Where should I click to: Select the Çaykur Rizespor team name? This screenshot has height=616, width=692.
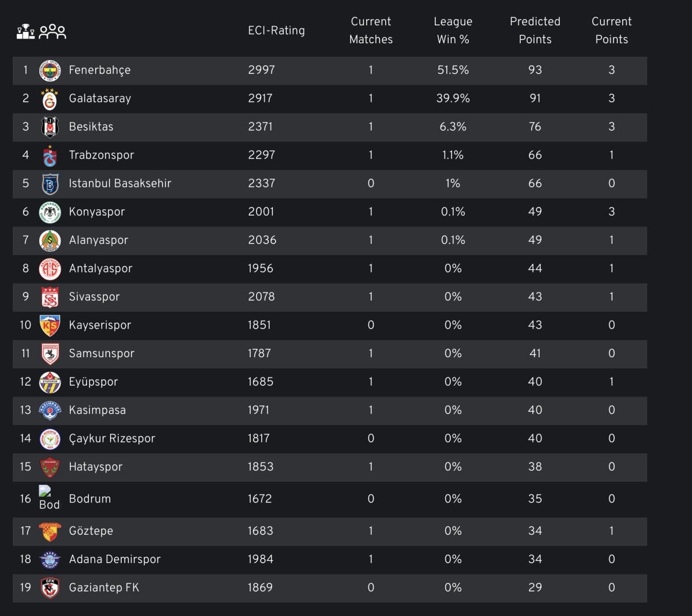(x=112, y=439)
